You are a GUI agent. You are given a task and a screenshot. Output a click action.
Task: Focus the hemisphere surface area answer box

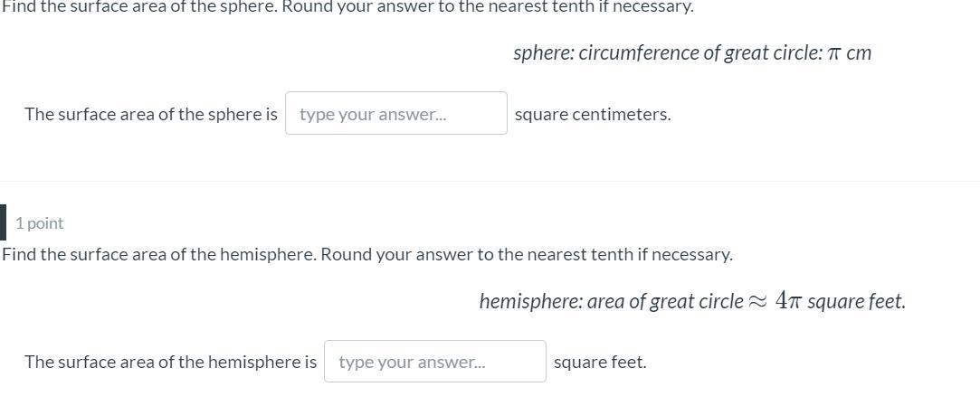click(x=434, y=362)
